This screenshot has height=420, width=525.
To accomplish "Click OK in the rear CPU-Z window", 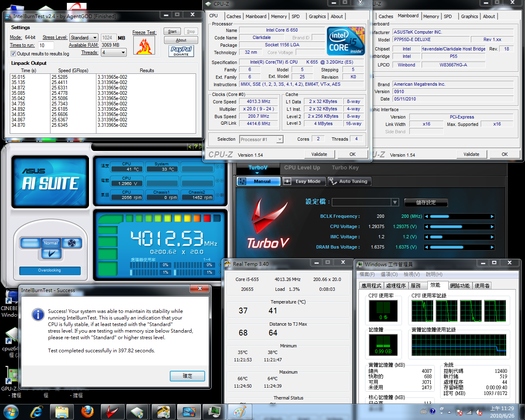I will click(x=504, y=154).
